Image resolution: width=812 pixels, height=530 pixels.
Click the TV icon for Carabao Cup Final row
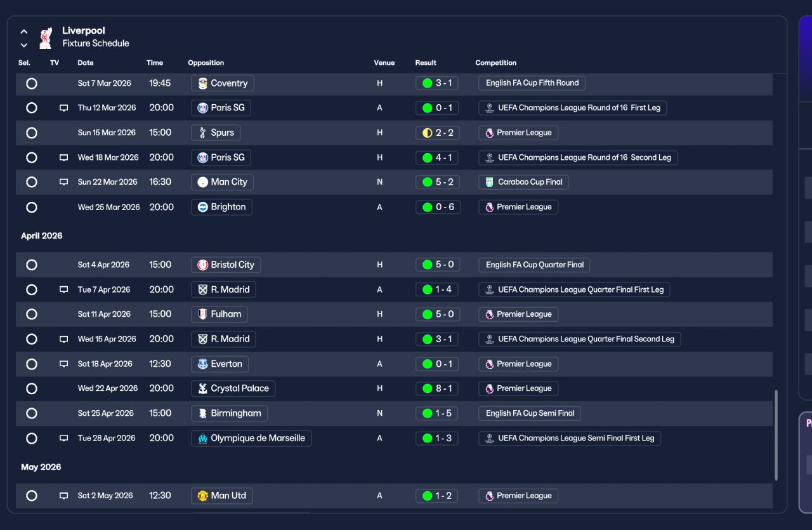pyautogui.click(x=63, y=182)
